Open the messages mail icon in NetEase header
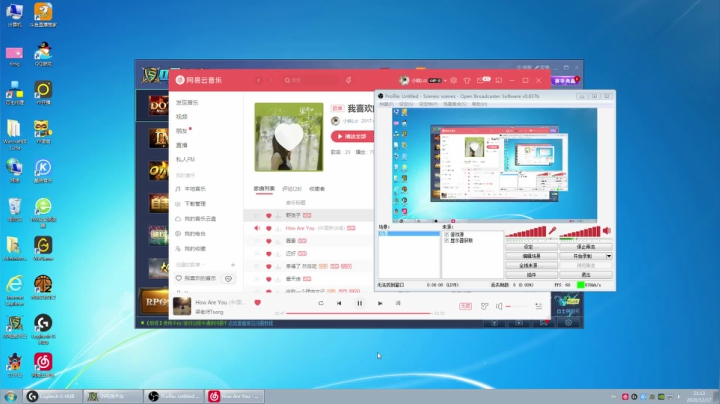Image resolution: width=720 pixels, height=404 pixels. point(480,80)
